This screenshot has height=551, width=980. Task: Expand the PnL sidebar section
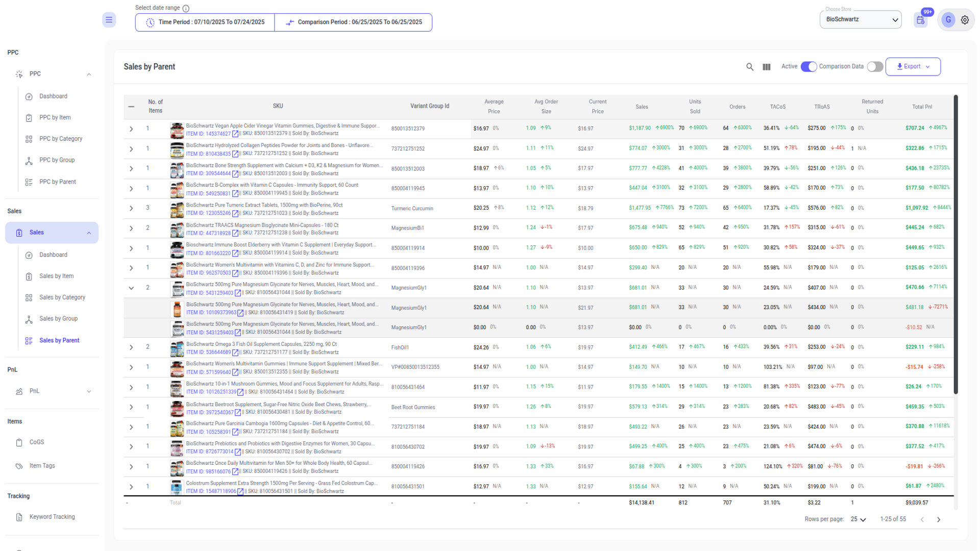pyautogui.click(x=89, y=392)
